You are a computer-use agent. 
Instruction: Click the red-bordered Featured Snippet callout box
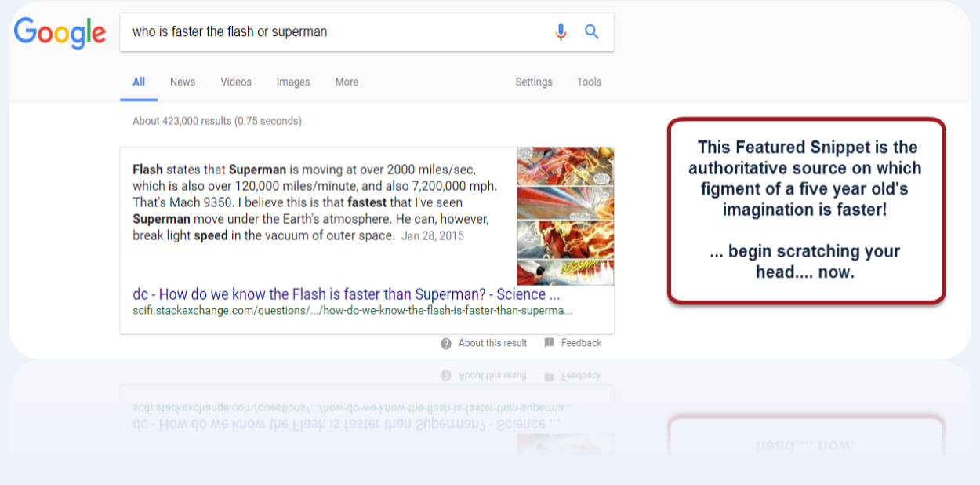[806, 210]
